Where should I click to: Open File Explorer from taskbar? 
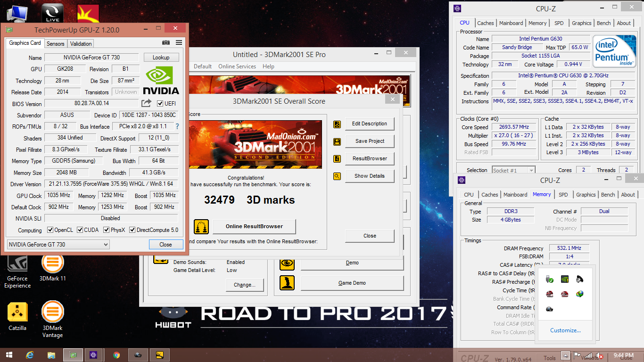pos(51,355)
